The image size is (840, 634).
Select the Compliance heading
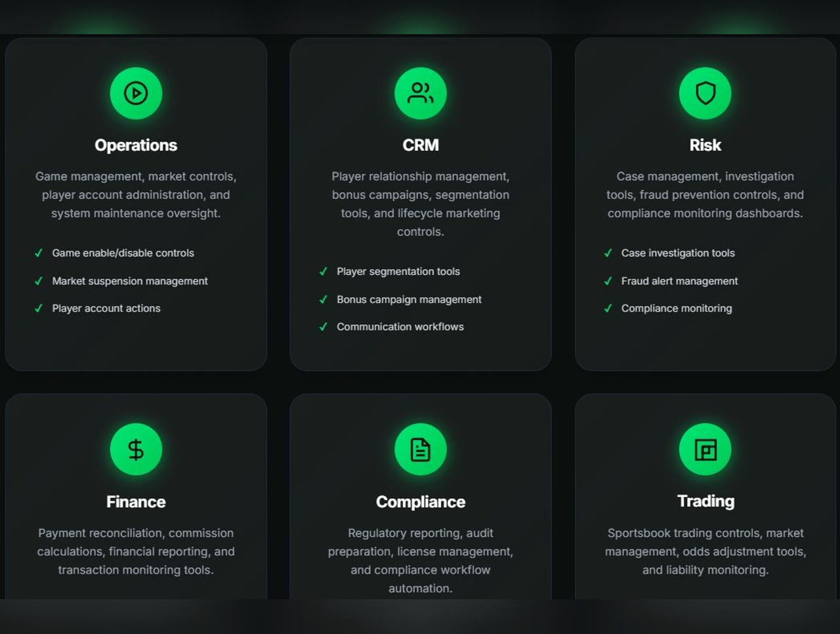pyautogui.click(x=421, y=501)
